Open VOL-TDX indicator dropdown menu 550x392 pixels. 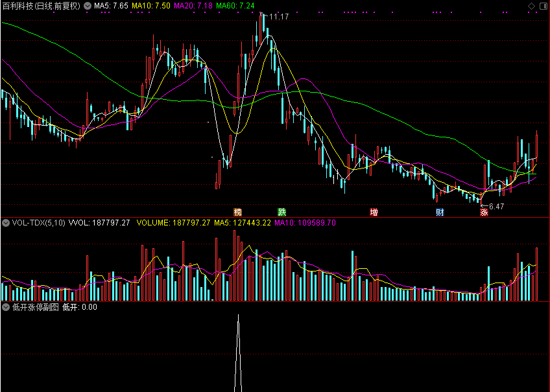click(6, 223)
